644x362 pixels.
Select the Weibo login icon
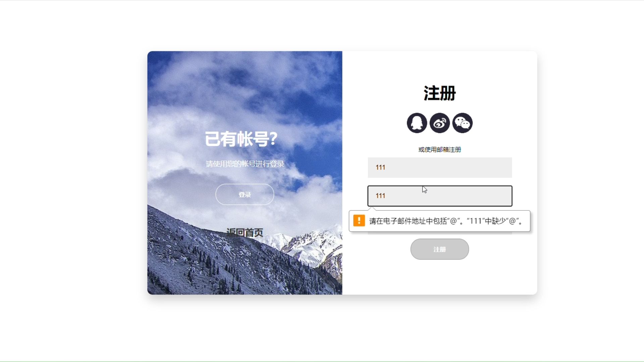coord(439,123)
